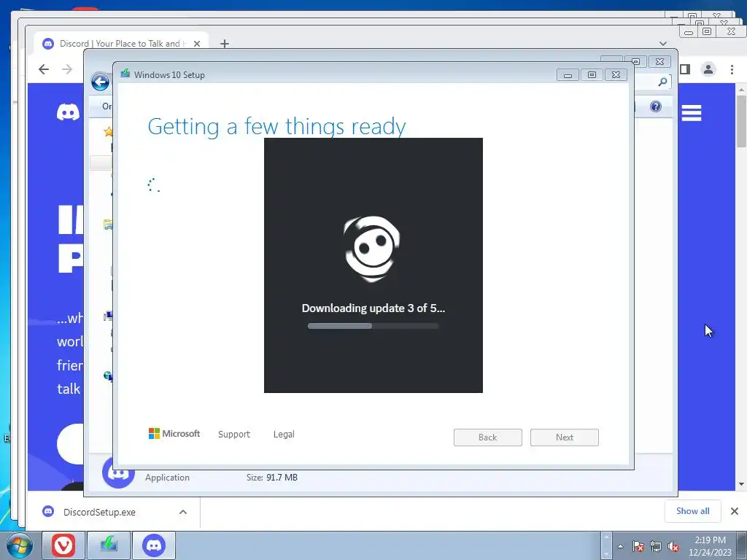Click the Microsoft logo in setup
This screenshot has height=560, width=747.
coord(174,434)
